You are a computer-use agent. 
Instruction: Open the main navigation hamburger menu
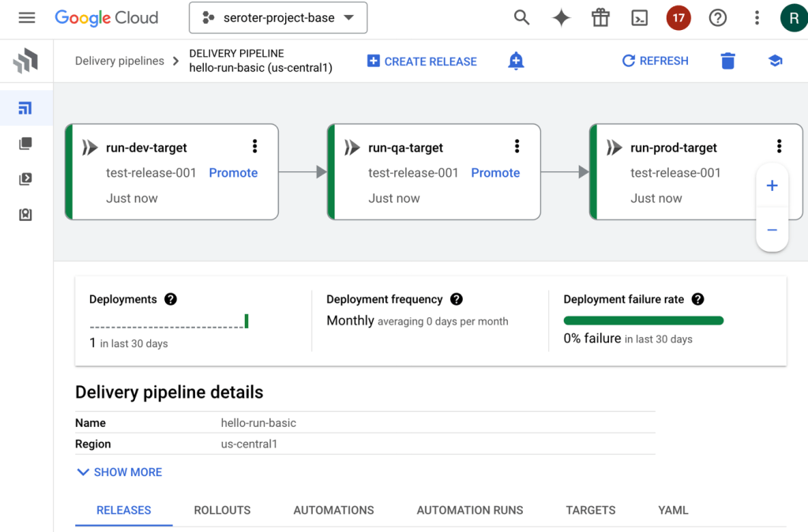[27, 17]
